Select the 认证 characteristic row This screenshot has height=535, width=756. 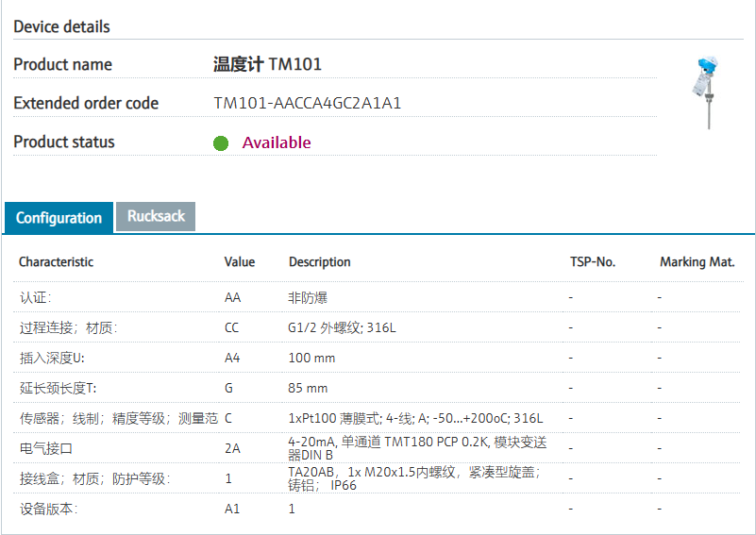(x=42, y=297)
